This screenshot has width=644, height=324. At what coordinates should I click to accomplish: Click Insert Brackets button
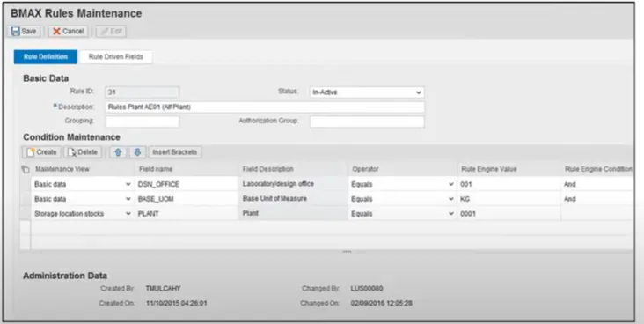(x=175, y=152)
